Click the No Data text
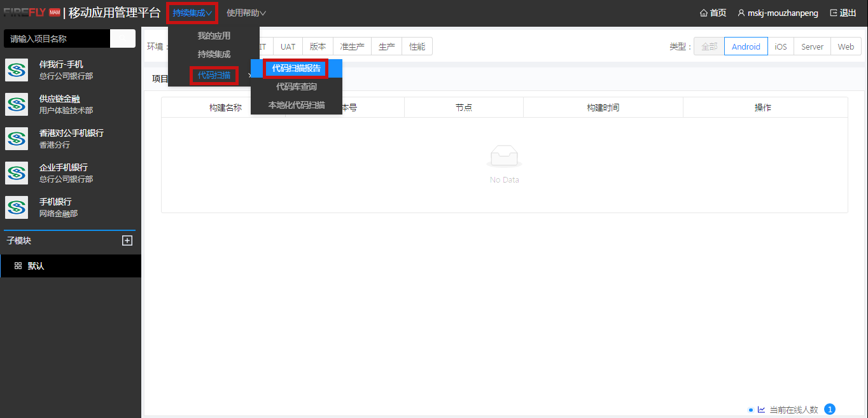Screen dimensions: 868x418 coord(505,180)
